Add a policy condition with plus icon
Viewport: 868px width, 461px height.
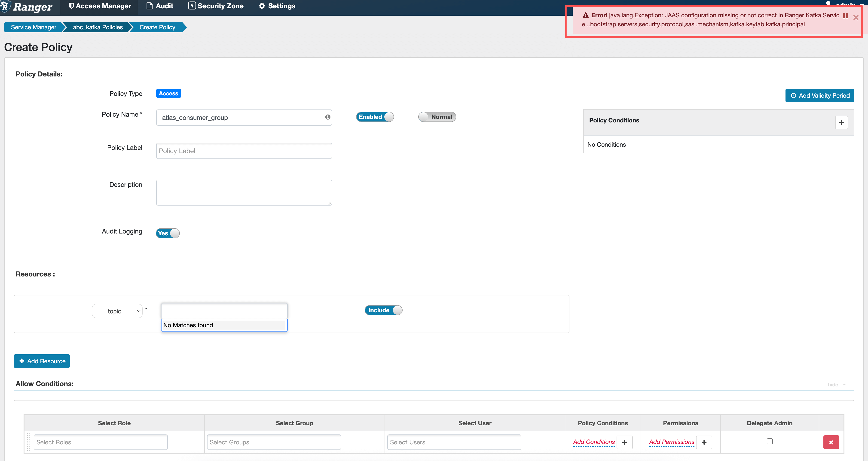pyautogui.click(x=841, y=123)
